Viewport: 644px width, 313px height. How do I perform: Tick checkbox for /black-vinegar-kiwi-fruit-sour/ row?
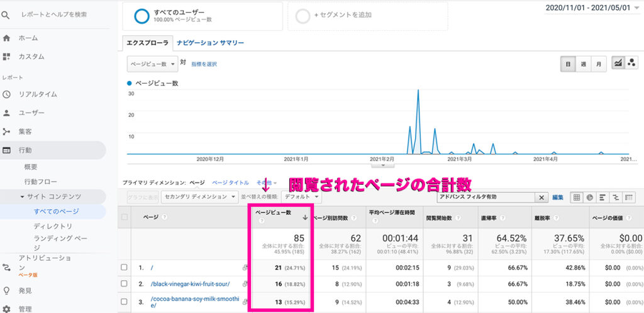coord(125,284)
